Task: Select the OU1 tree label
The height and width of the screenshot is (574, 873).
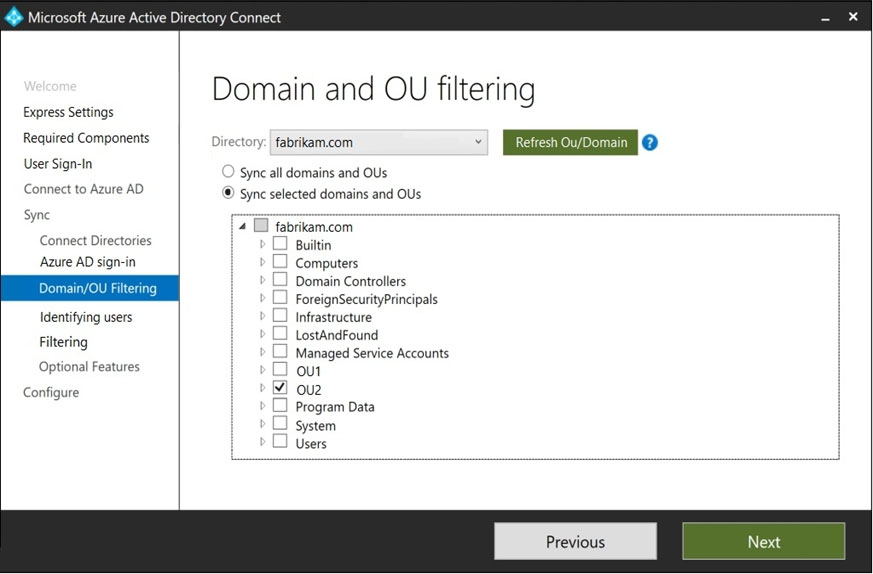Action: tap(308, 371)
